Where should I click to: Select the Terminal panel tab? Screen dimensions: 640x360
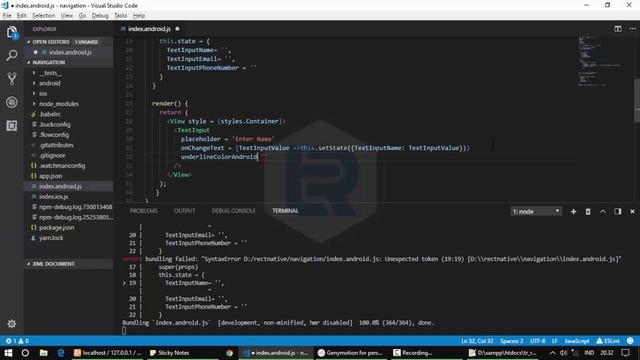coord(285,211)
